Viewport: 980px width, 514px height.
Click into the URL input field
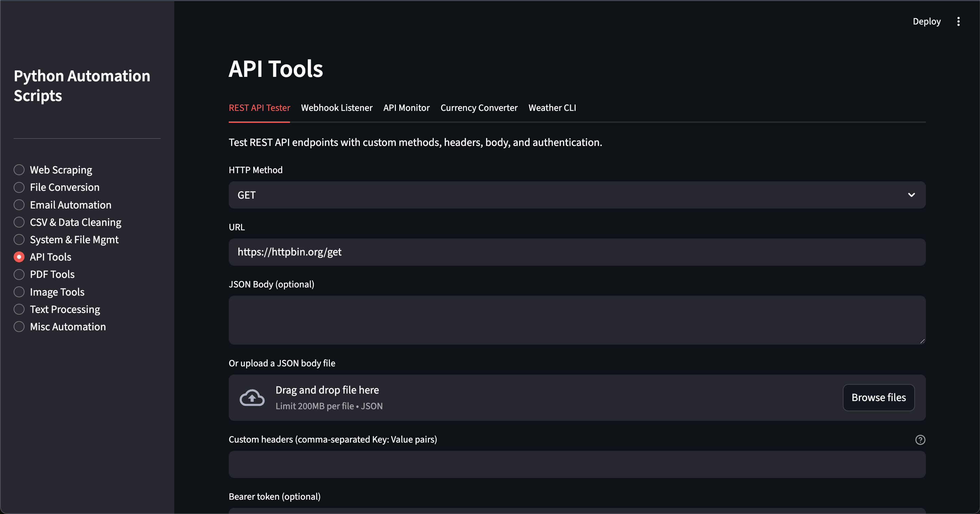577,252
